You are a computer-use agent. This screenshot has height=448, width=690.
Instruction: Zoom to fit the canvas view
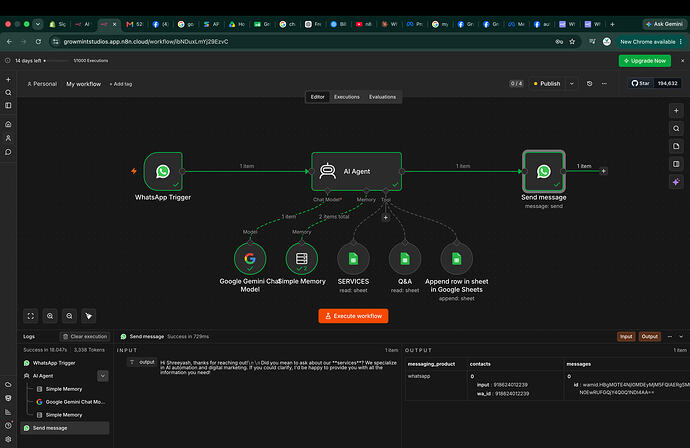click(31, 316)
